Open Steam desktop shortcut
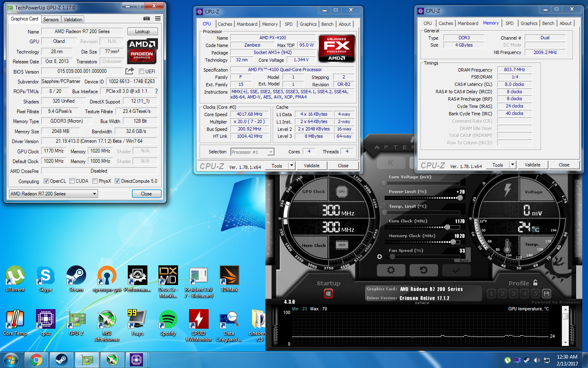 [x=76, y=279]
